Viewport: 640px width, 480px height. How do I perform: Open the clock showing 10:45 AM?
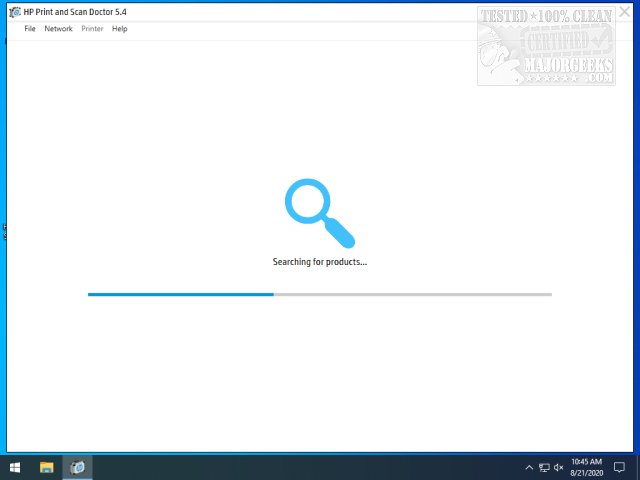[587, 467]
